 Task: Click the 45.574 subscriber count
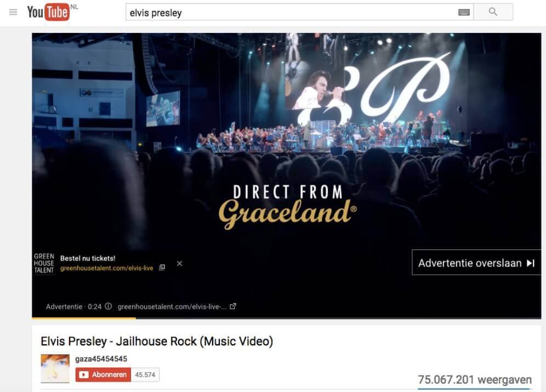pos(145,374)
